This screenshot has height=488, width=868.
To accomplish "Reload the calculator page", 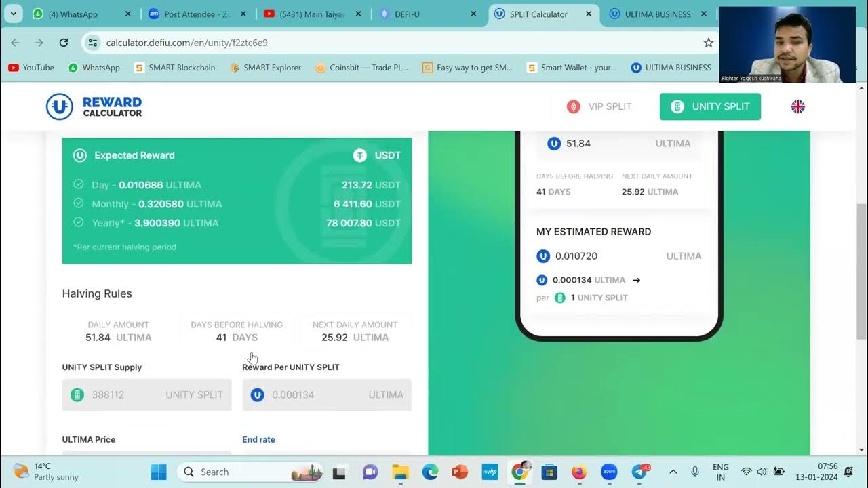I will [x=64, y=43].
